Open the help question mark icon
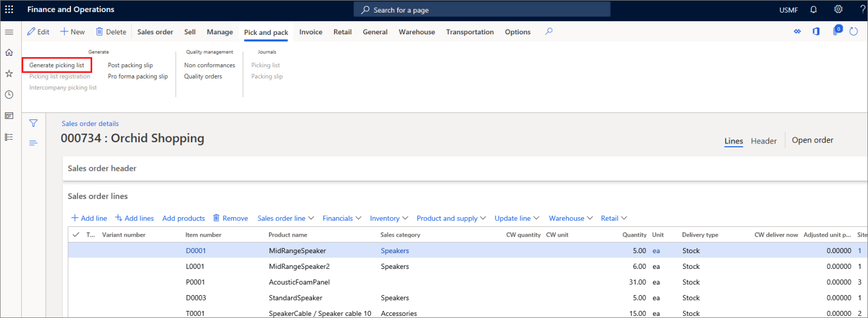The width and height of the screenshot is (868, 318). (863, 9)
